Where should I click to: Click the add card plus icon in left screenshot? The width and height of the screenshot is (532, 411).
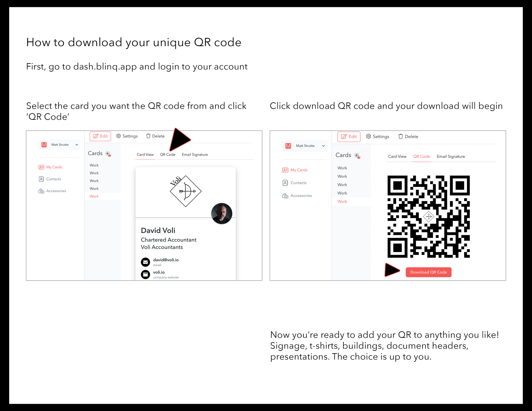point(107,153)
